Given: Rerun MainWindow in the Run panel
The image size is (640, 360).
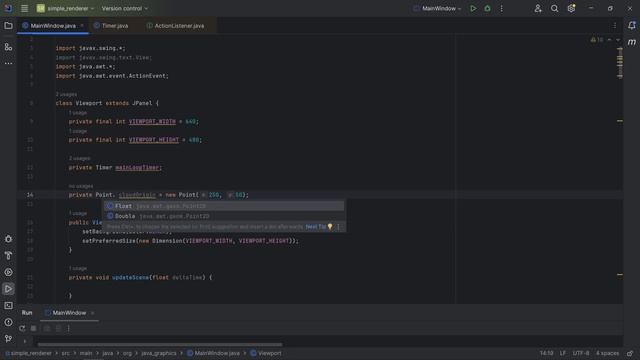Looking at the screenshot, I should click(x=22, y=328).
